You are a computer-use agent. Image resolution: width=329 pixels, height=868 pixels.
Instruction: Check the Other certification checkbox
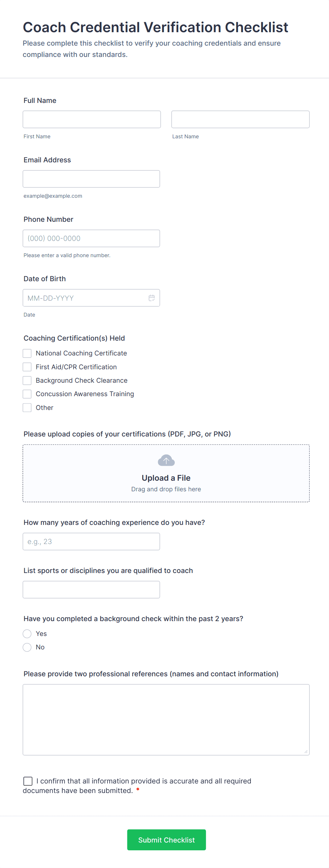[x=27, y=408]
